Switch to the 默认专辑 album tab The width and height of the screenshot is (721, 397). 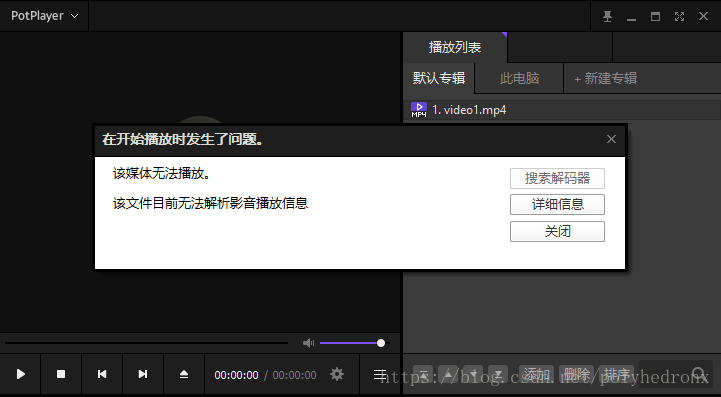[x=439, y=78]
